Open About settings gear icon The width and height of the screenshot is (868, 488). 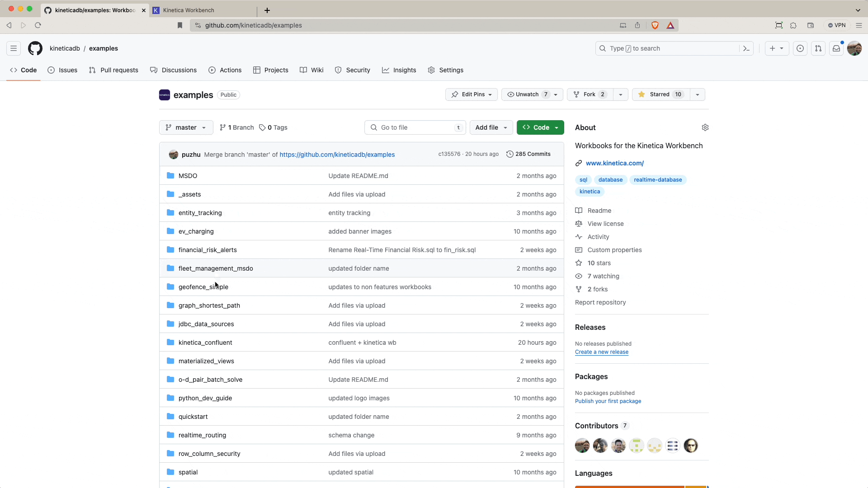705,127
